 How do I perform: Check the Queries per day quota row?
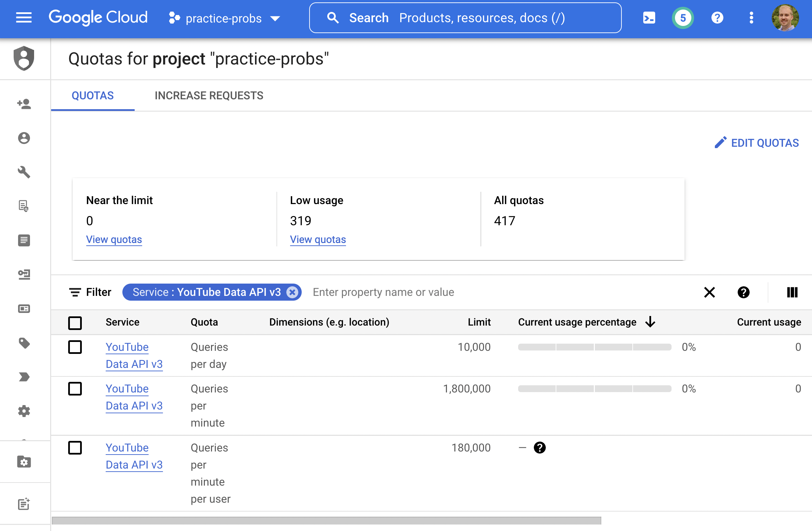[x=75, y=347]
